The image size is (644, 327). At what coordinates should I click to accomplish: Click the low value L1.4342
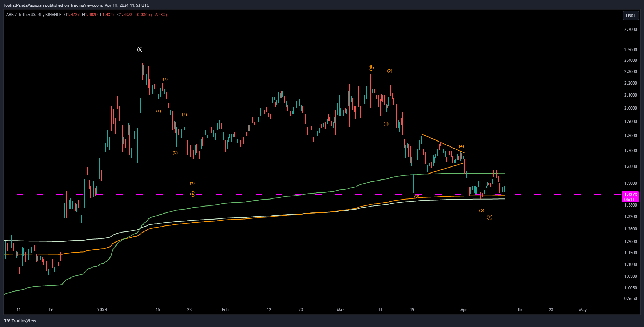tap(107, 15)
